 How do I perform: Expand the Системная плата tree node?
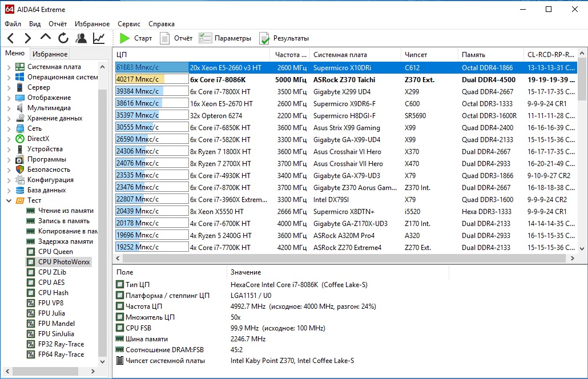9,67
